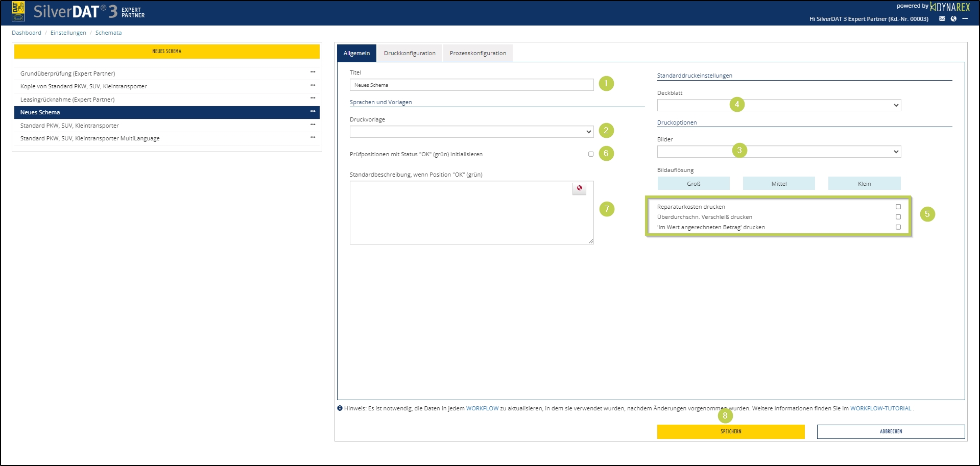This screenshot has width=980, height=466.
Task: Follow the WORKFLOW-TUTORIAL link
Action: click(880, 408)
